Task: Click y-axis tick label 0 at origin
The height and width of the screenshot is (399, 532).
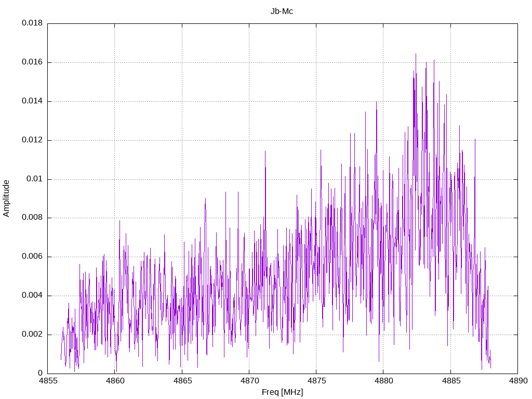Action: coord(41,373)
